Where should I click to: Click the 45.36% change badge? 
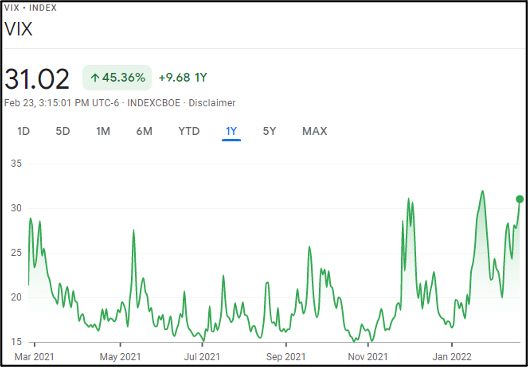(117, 77)
